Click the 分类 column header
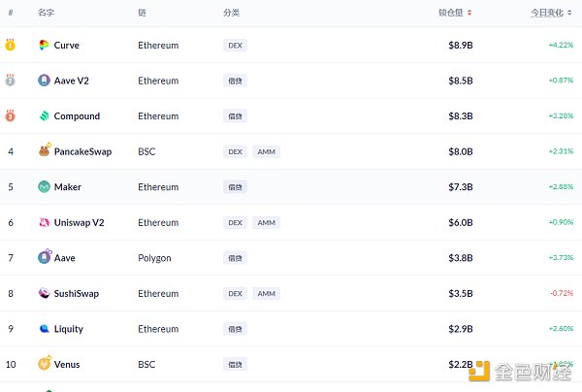This screenshot has height=392, width=582. click(231, 13)
